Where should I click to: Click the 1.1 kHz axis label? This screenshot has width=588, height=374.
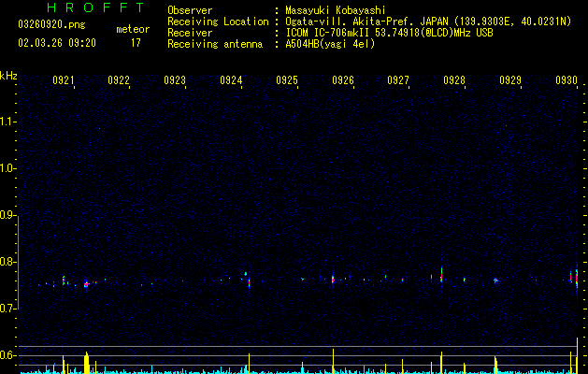coord(8,122)
